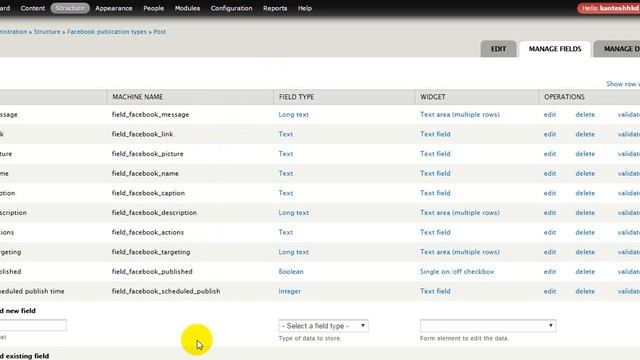Open Boolean field type link
This screenshot has width=640, height=360.
point(291,271)
